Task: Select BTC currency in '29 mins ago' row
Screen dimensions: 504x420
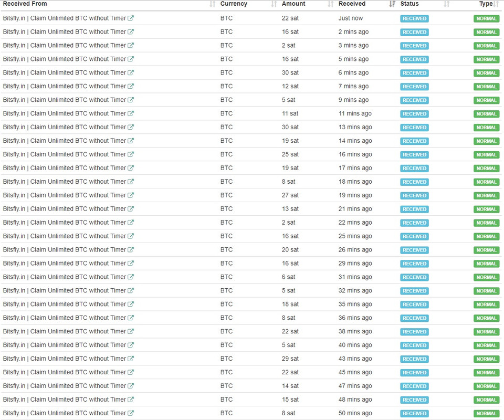Action: tap(227, 263)
